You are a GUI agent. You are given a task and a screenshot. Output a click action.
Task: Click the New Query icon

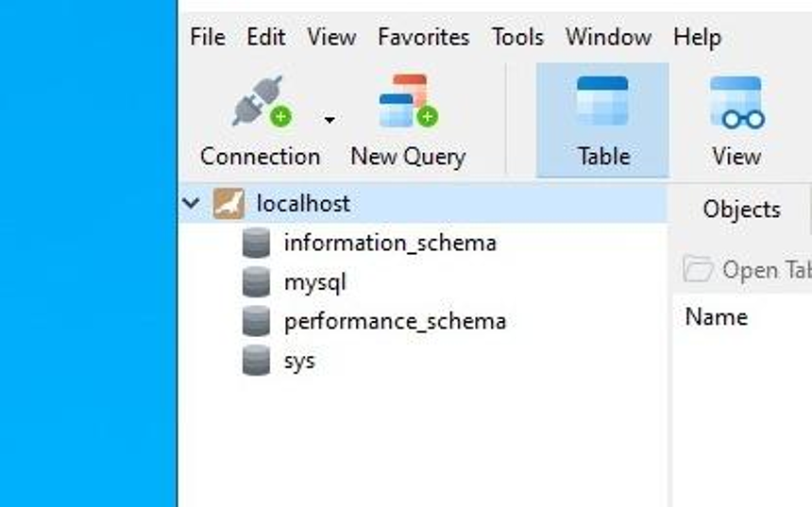tap(408, 103)
